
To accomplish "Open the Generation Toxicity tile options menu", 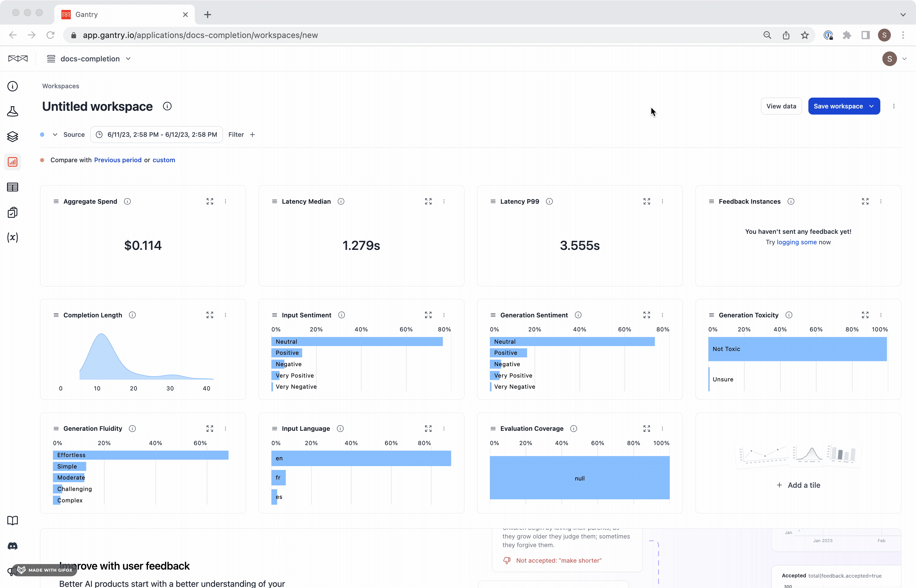I will click(x=881, y=315).
